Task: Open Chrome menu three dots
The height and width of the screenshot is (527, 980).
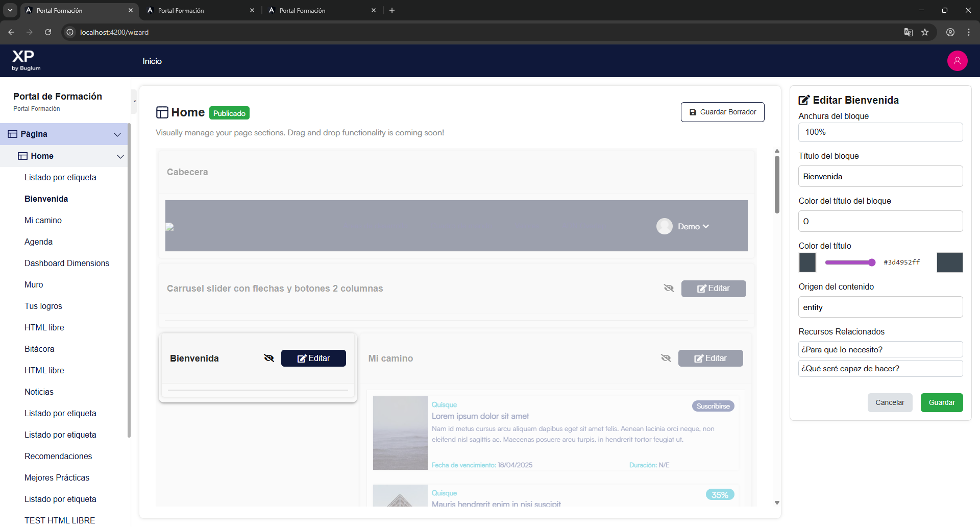Action: (x=969, y=32)
